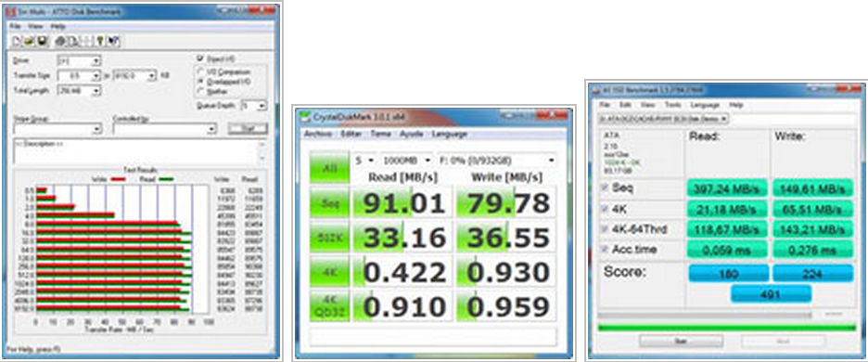
Task: Open the View menu in ATTO Disk Benchmark
Action: (35, 26)
